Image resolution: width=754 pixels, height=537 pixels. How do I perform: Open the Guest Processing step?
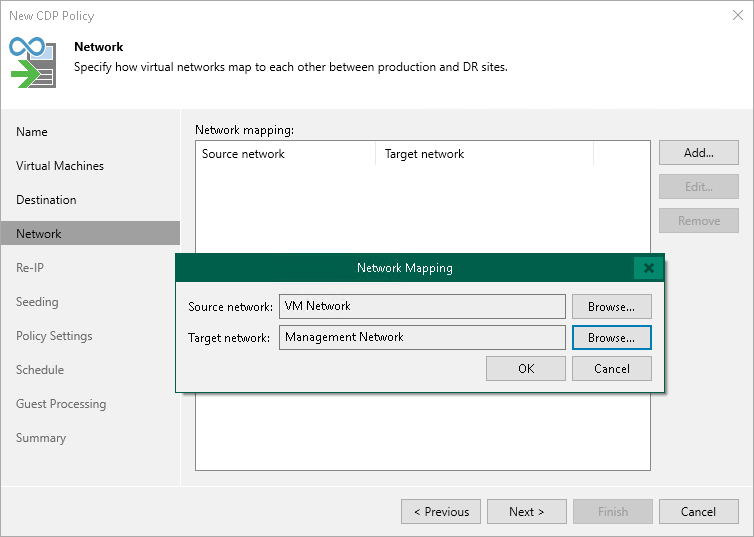click(90, 404)
